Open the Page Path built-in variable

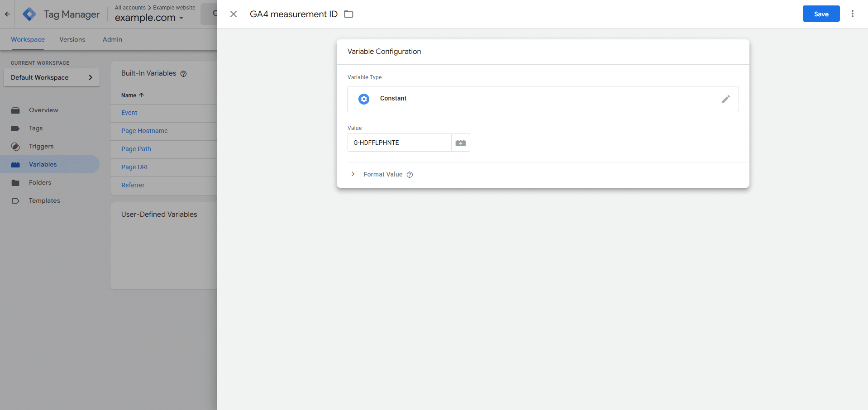click(x=136, y=149)
